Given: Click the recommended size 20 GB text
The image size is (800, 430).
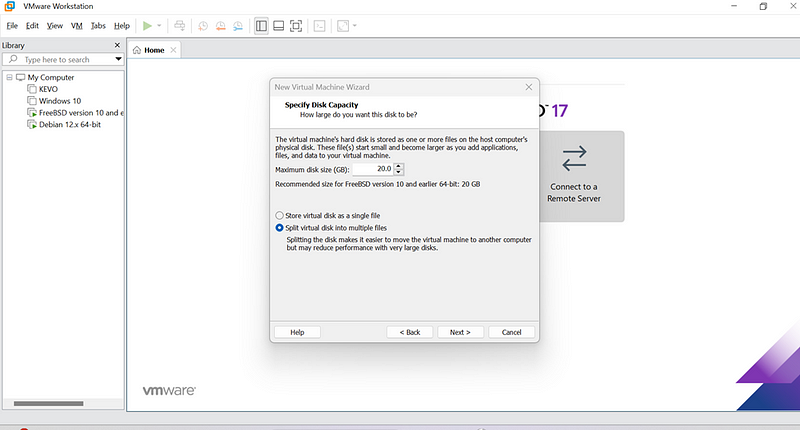Looking at the screenshot, I should pos(378,184).
